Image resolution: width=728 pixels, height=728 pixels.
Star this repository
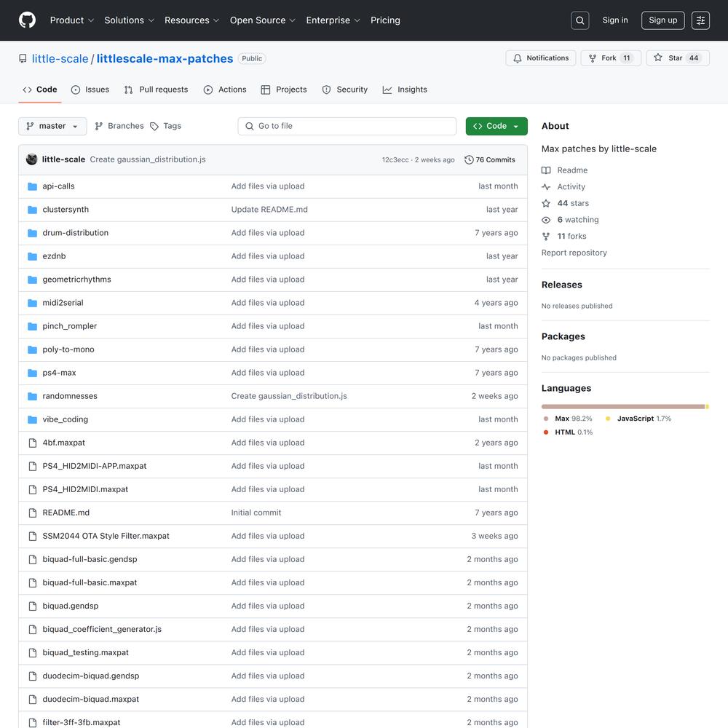[677, 58]
